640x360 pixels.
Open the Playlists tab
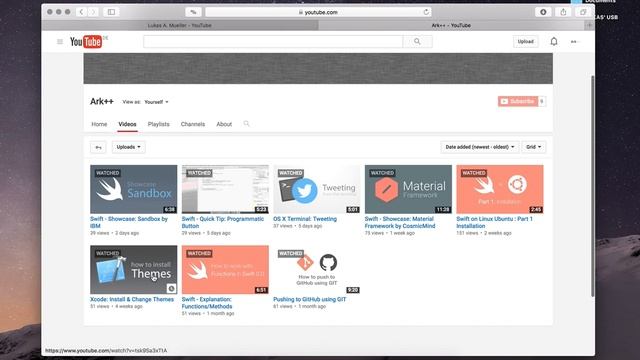click(158, 124)
